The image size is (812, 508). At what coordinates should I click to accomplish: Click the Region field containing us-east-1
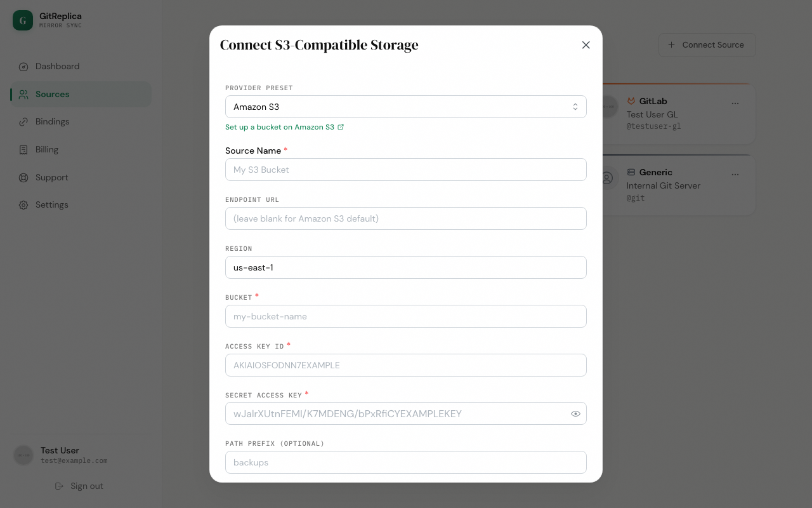point(405,267)
